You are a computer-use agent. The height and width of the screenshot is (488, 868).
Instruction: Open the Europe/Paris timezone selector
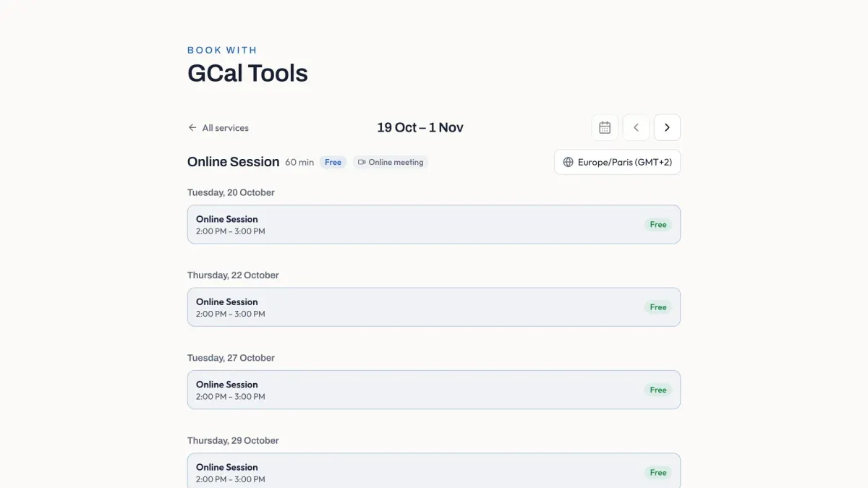[x=617, y=162]
